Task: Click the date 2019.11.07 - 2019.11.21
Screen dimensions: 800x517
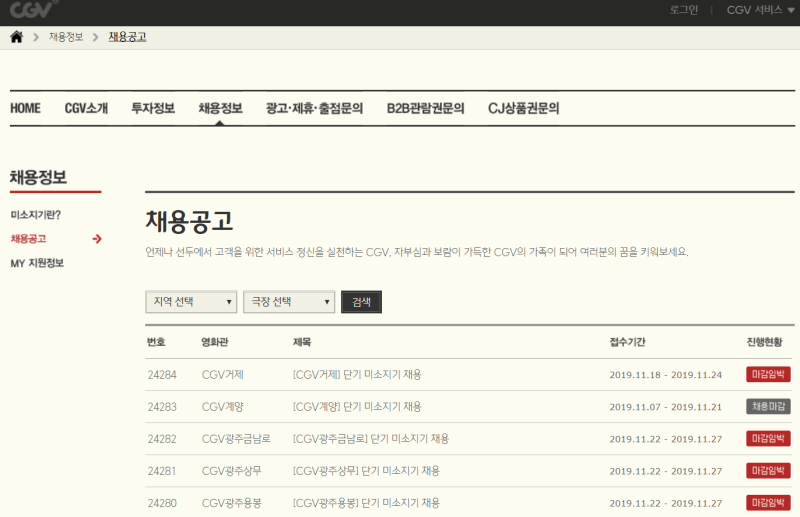Action: (666, 407)
